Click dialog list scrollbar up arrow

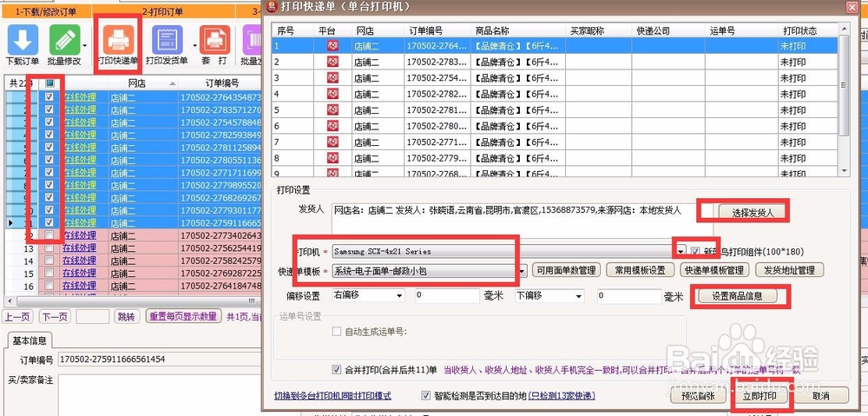(x=845, y=30)
